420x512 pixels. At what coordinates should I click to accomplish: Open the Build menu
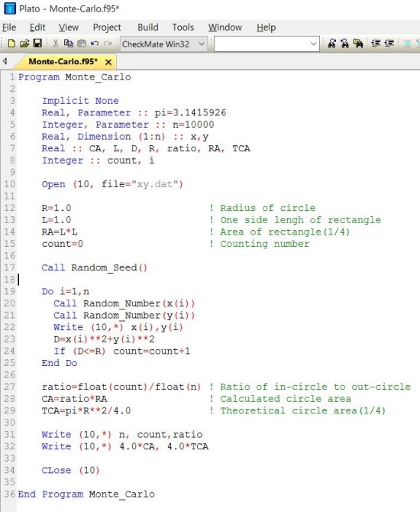pos(148,28)
